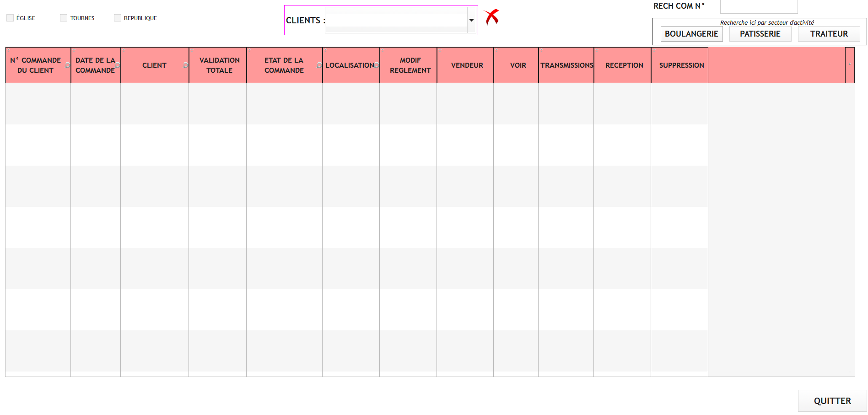Click sort arrow icon of DATE DE LA COMMANDE column

coord(74,50)
